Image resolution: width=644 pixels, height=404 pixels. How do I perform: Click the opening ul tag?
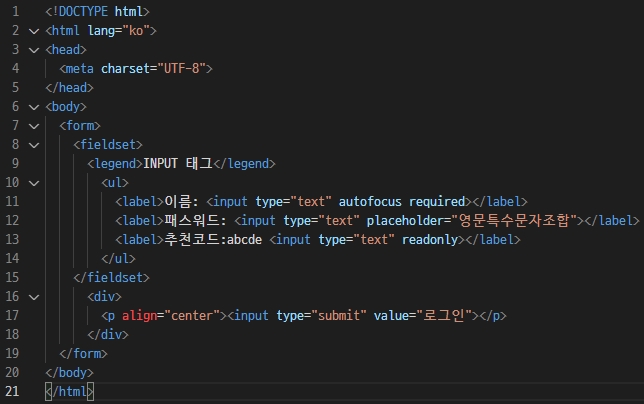pyautogui.click(x=115, y=183)
